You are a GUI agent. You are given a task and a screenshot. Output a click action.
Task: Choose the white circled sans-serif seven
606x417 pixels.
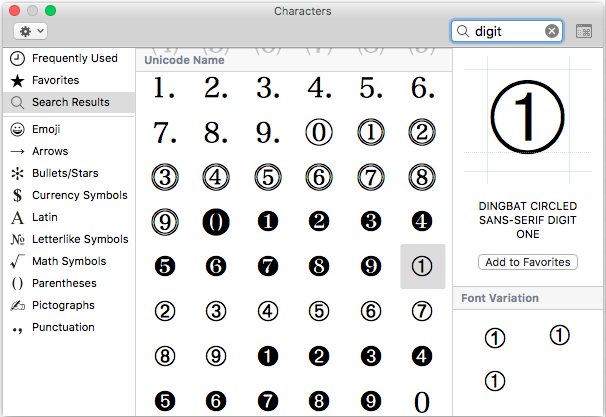tap(422, 311)
